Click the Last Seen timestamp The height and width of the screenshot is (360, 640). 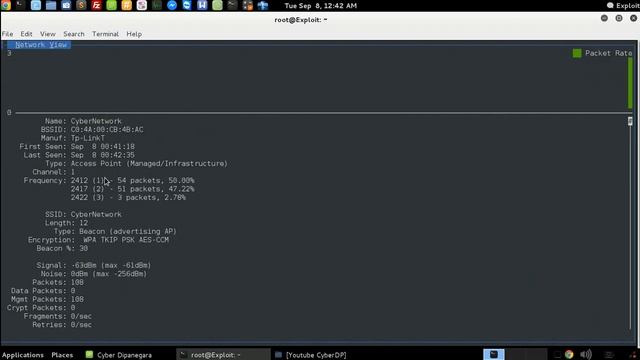102,155
